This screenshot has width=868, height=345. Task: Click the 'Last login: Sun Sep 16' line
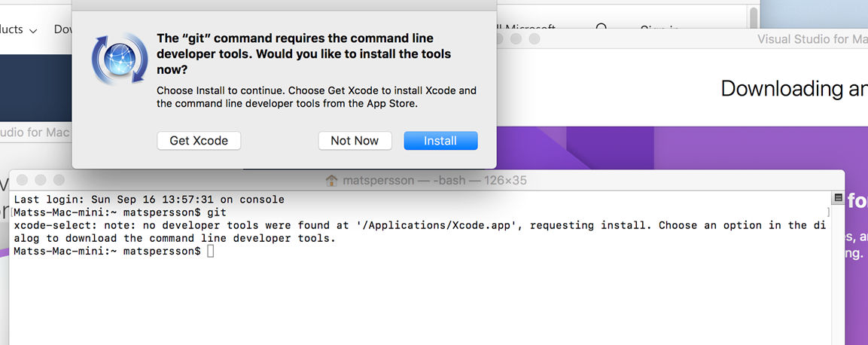coord(149,200)
